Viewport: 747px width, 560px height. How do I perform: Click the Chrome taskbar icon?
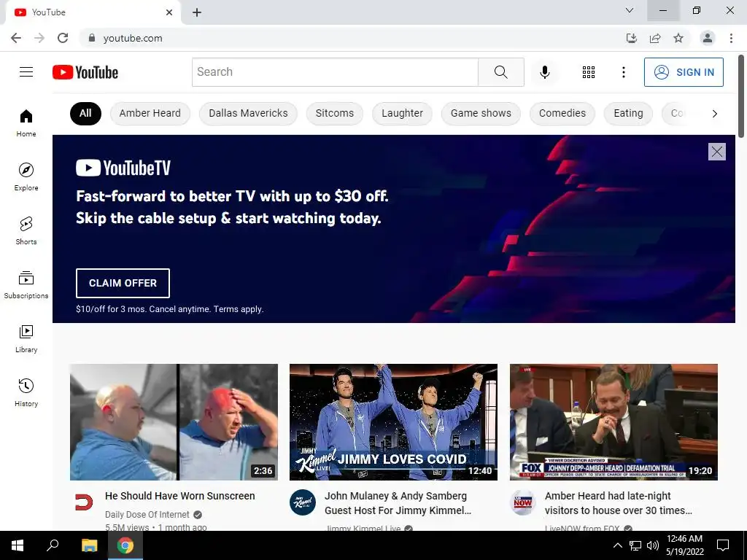click(125, 545)
